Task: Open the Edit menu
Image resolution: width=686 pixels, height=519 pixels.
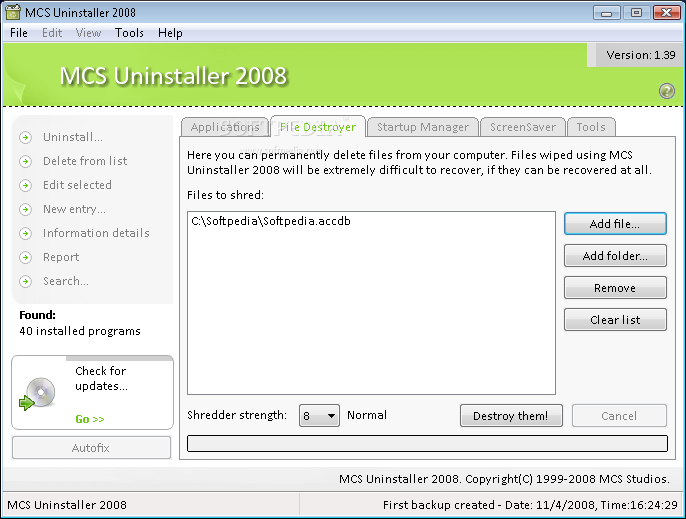Action: click(x=52, y=33)
